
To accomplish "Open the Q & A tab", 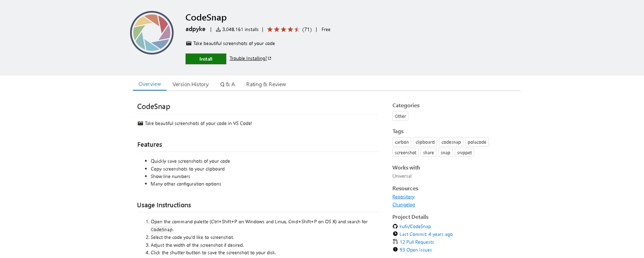I will pyautogui.click(x=227, y=84).
